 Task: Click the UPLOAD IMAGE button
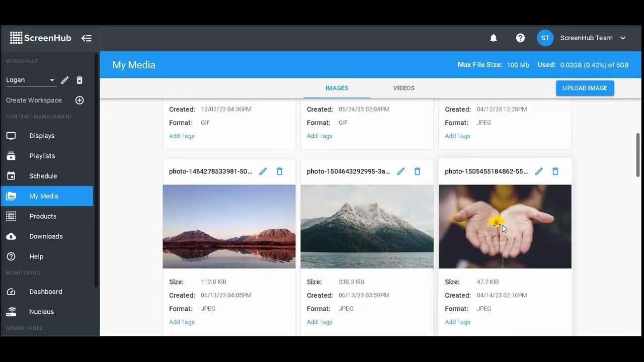[x=585, y=88]
